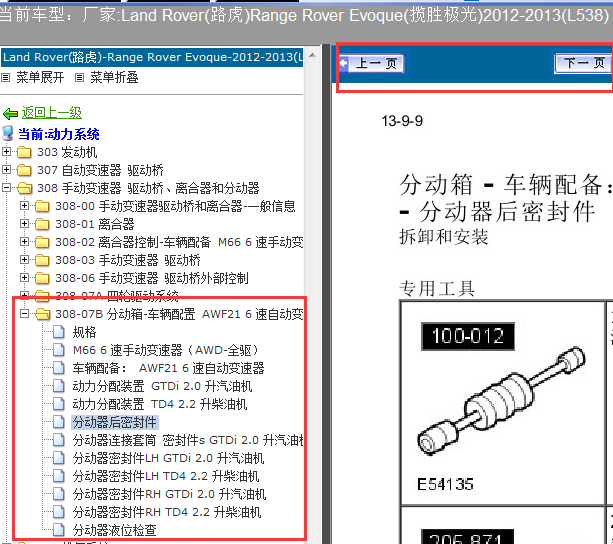The width and height of the screenshot is (613, 544).
Task: Click the 菜单展开 menu icon
Action: point(7,77)
